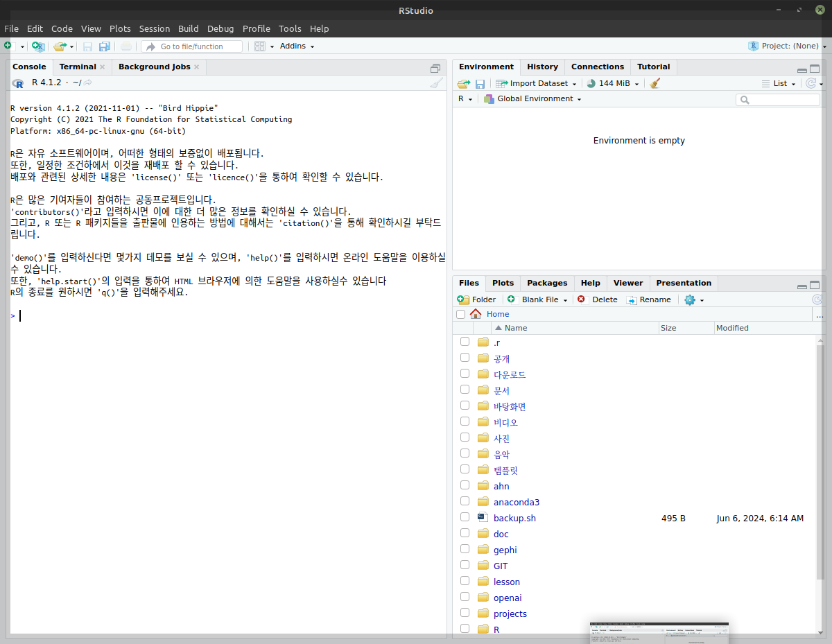This screenshot has height=644, width=832.
Task: Click the Open File folder icon in toolbar
Action: tap(60, 46)
